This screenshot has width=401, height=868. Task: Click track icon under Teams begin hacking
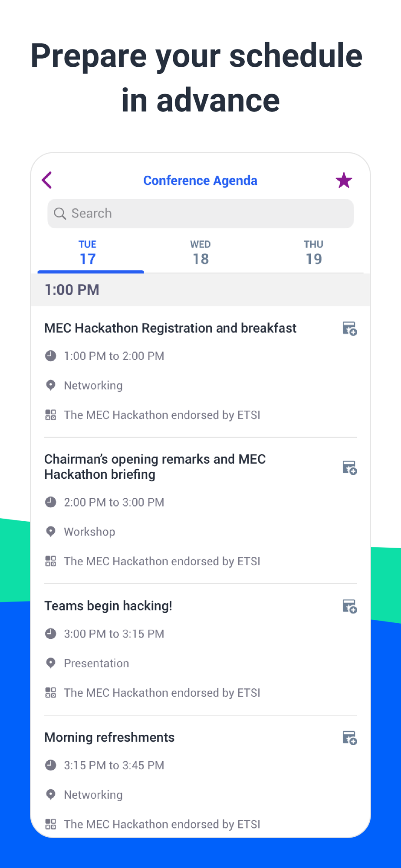(x=51, y=693)
